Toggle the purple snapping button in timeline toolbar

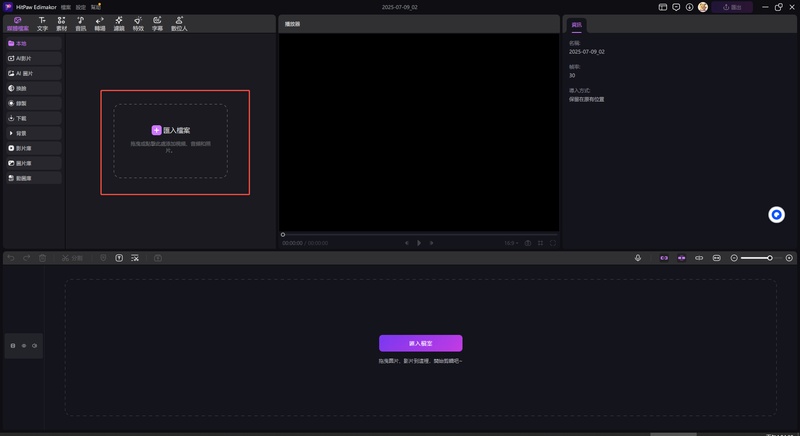[663, 258]
